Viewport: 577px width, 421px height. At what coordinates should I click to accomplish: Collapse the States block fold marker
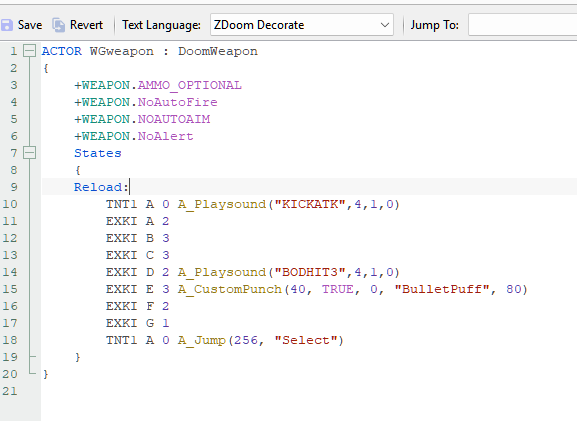(x=29, y=153)
